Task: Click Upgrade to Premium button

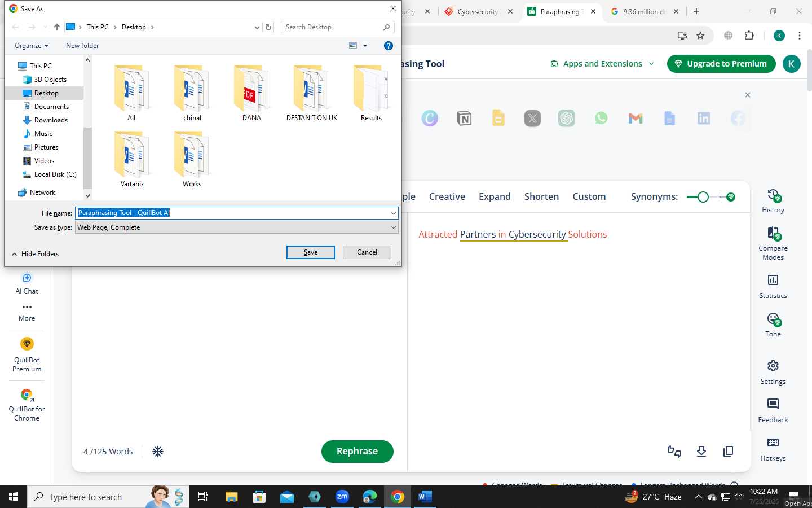Action: tap(721, 64)
